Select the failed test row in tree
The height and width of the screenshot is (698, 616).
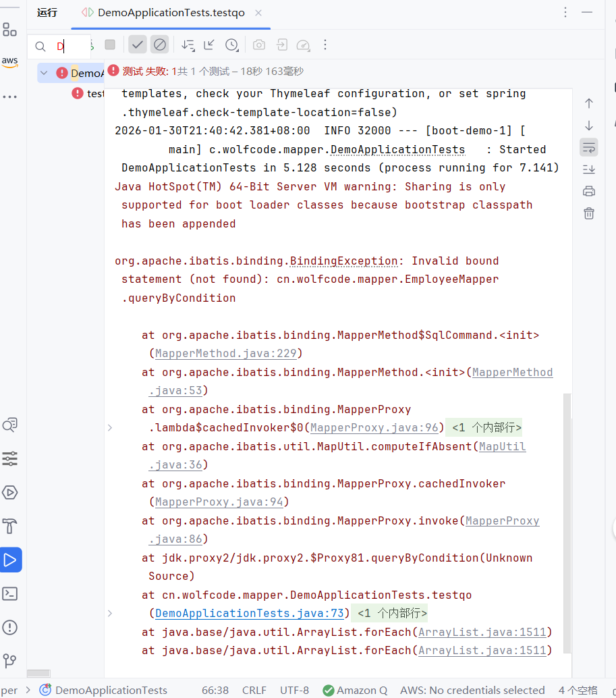click(88, 93)
